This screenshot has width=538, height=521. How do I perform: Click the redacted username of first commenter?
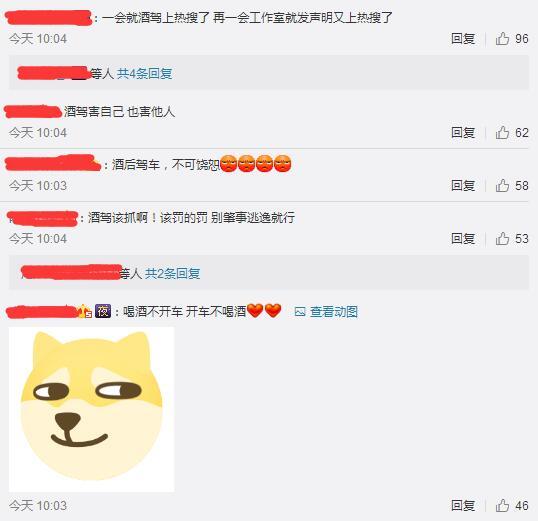tap(49, 18)
